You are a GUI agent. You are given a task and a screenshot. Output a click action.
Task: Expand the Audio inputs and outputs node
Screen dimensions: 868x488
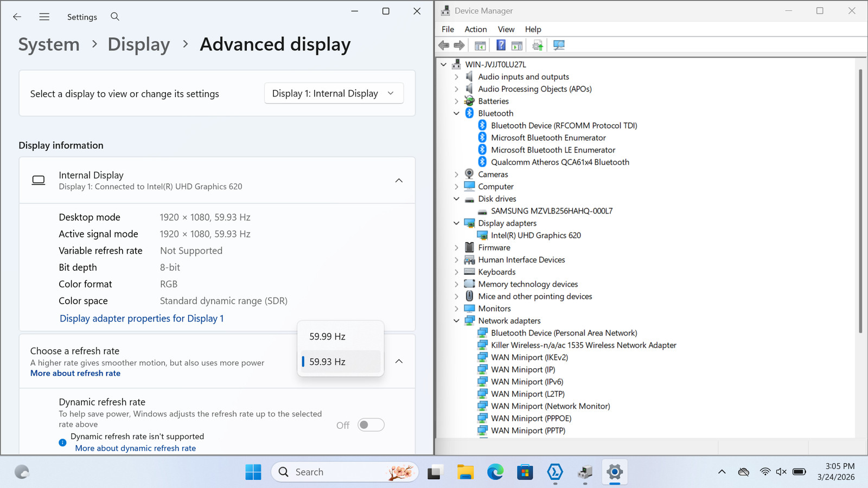pyautogui.click(x=456, y=77)
